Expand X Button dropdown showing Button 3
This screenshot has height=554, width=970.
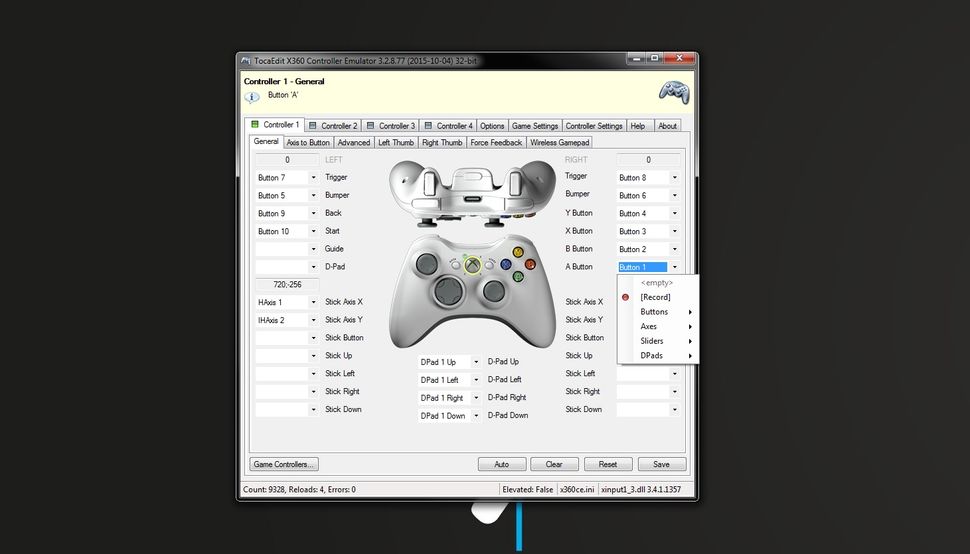click(674, 231)
